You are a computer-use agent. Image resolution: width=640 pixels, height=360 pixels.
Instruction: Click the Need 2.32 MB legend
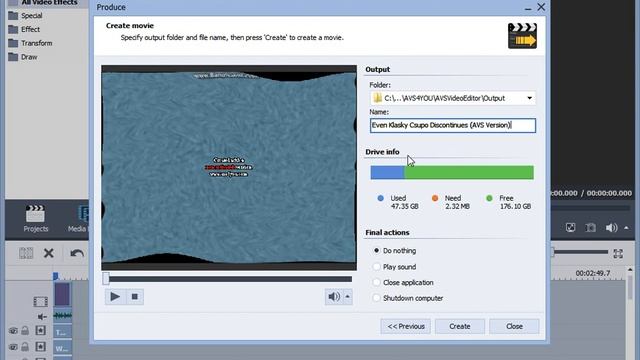point(451,202)
